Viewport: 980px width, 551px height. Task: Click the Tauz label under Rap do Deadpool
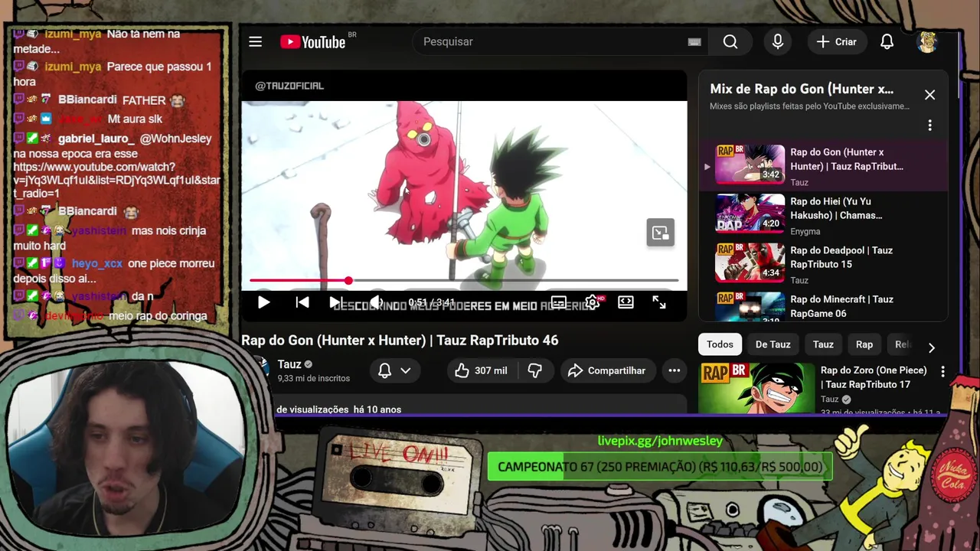point(799,280)
